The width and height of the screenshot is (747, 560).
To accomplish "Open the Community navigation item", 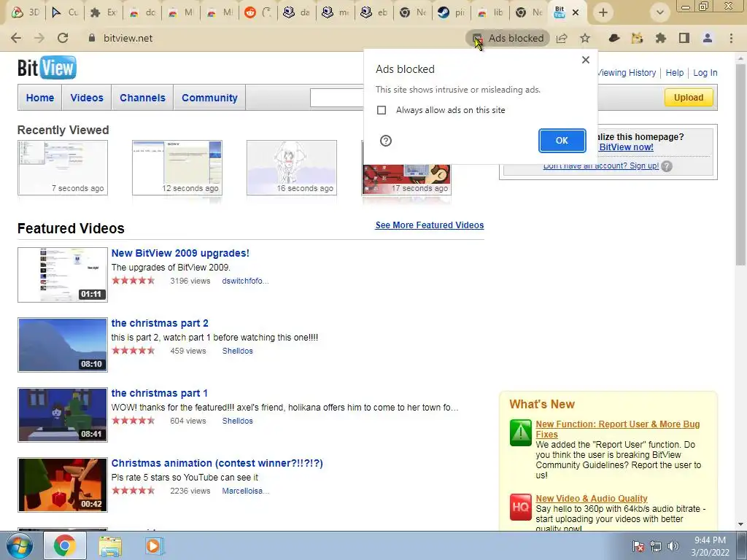I will pos(209,98).
